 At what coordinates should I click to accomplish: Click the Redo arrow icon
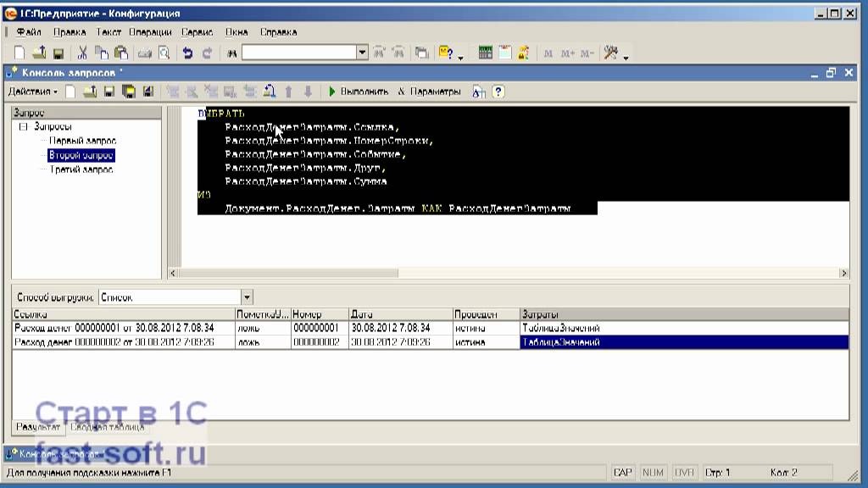coord(207,53)
